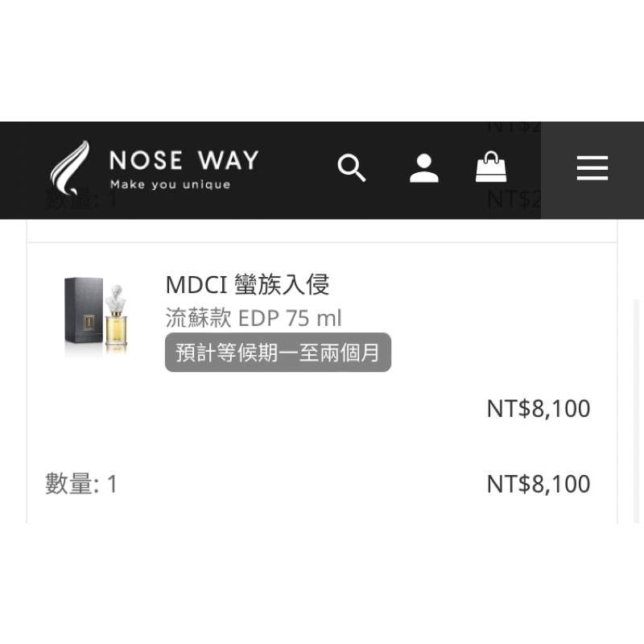View the shopping bag cart icon

tap(491, 167)
